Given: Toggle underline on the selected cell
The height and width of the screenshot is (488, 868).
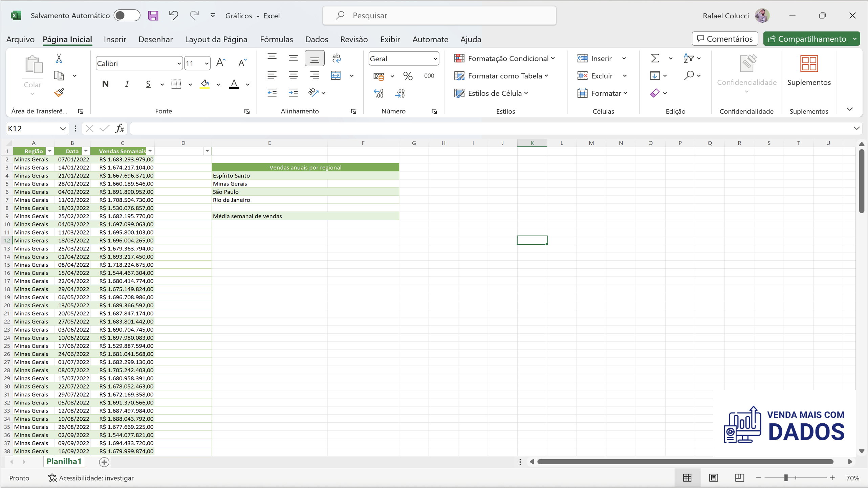Looking at the screenshot, I should point(148,84).
